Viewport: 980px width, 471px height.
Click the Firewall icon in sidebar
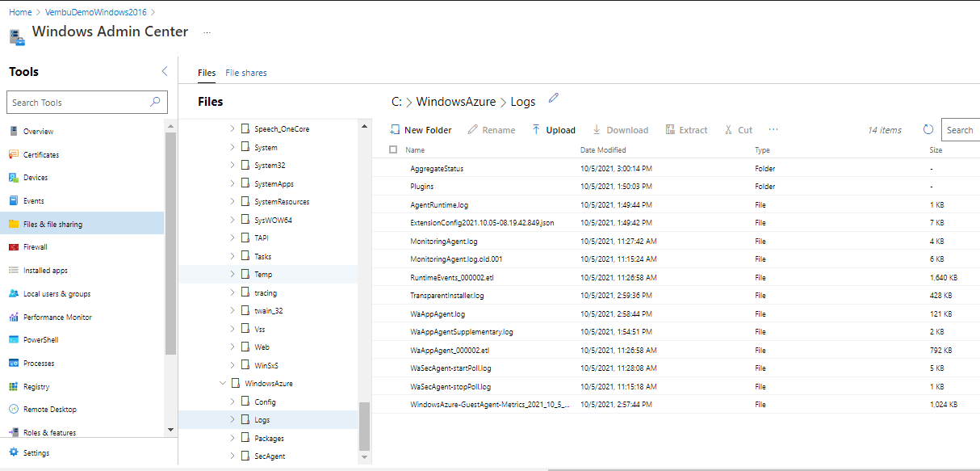click(14, 246)
